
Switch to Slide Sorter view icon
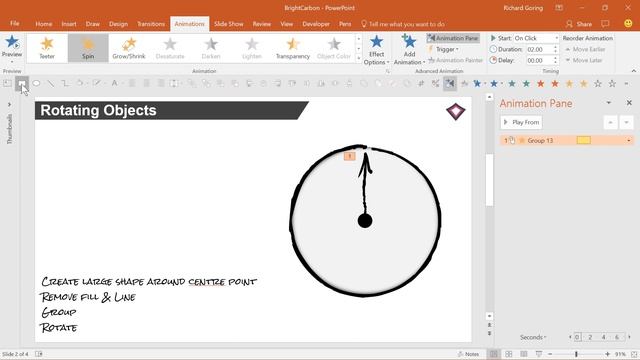pos(509,354)
